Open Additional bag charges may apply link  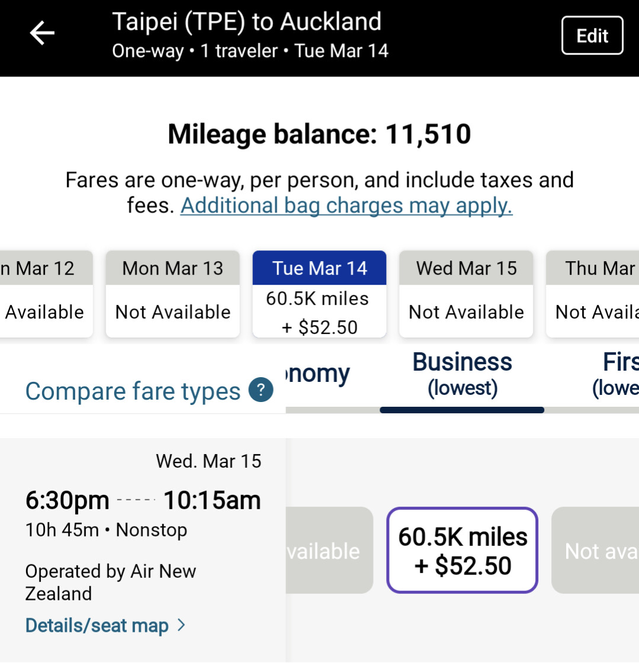(x=346, y=205)
